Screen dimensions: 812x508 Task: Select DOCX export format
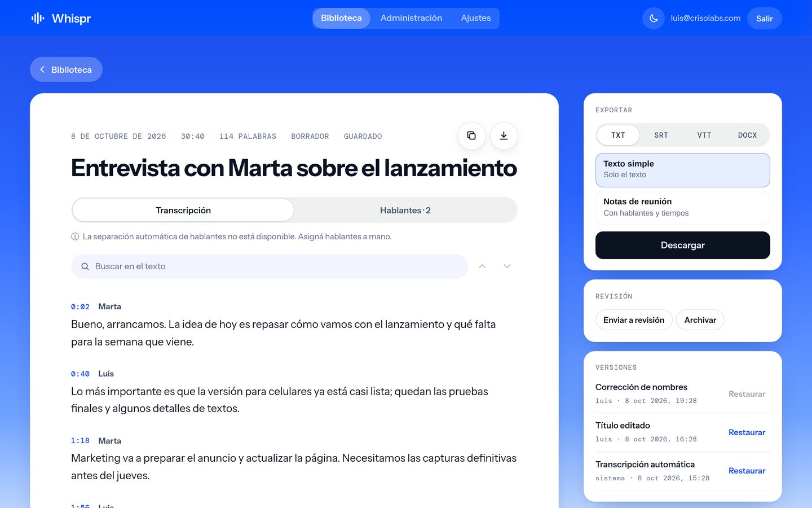(747, 135)
